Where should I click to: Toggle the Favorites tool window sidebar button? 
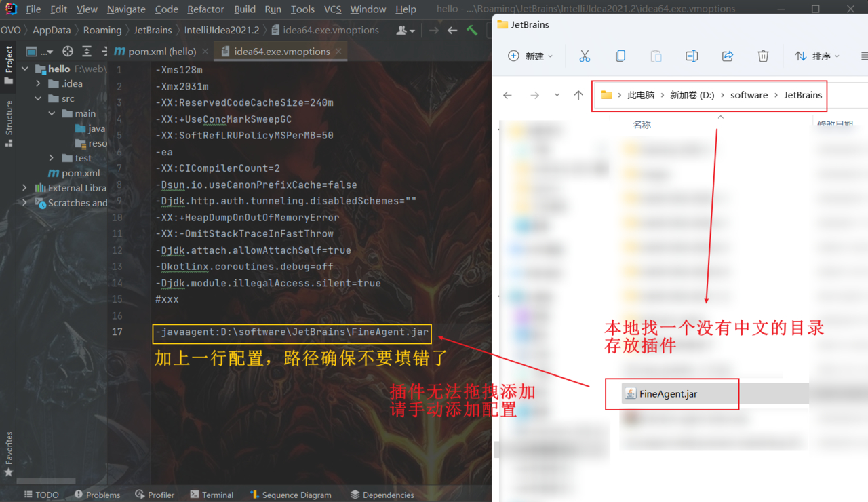point(9,453)
